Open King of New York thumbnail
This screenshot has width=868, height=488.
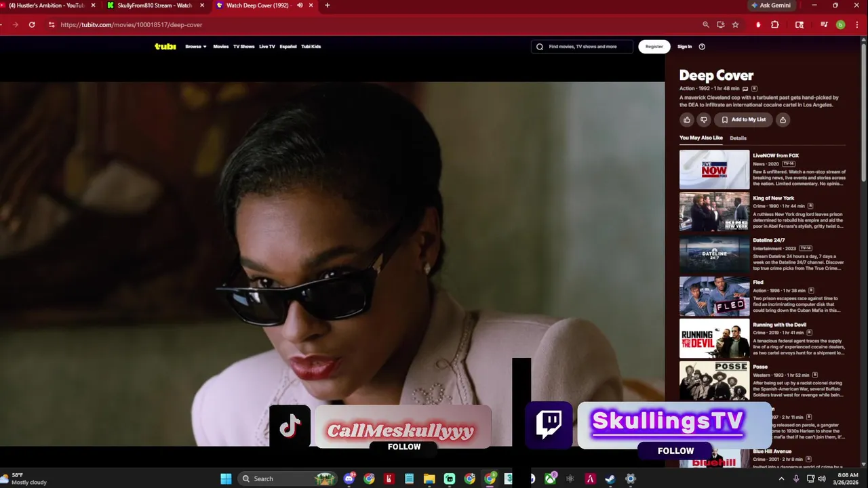coord(714,211)
